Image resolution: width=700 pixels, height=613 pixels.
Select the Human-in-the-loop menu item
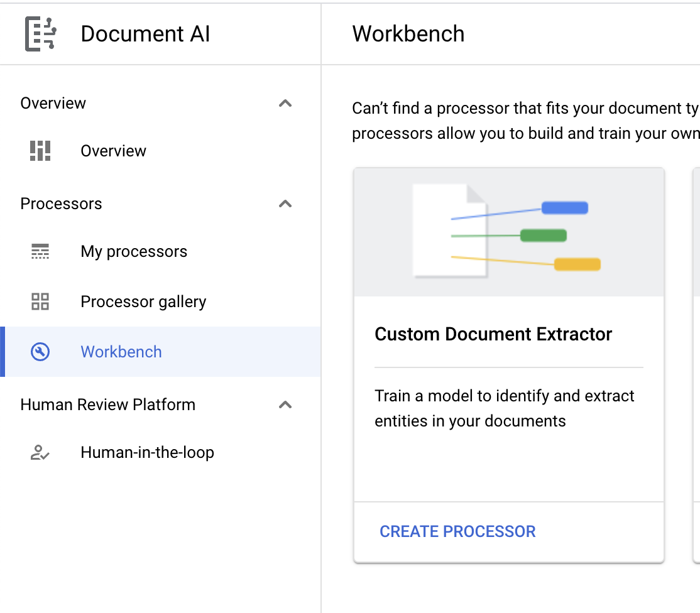point(147,452)
